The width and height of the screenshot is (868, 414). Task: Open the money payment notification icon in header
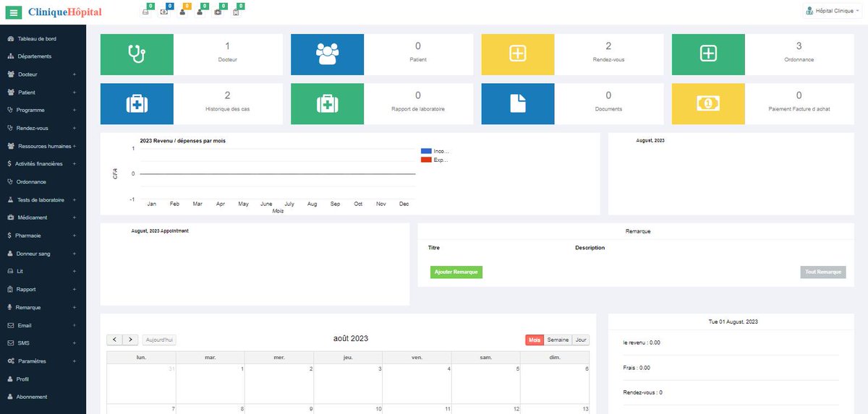[164, 12]
